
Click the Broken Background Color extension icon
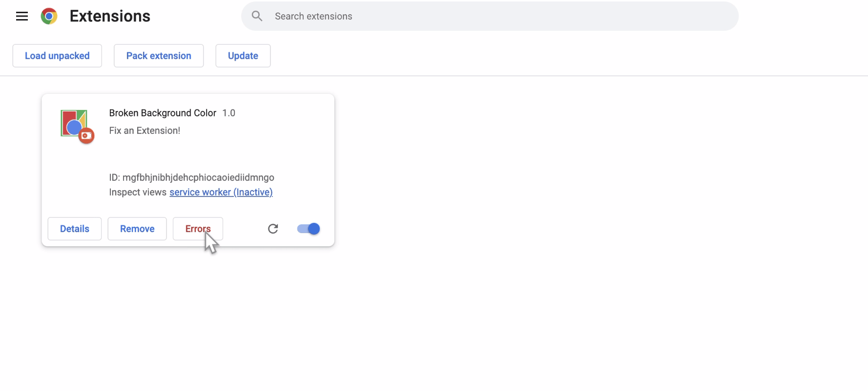click(73, 123)
